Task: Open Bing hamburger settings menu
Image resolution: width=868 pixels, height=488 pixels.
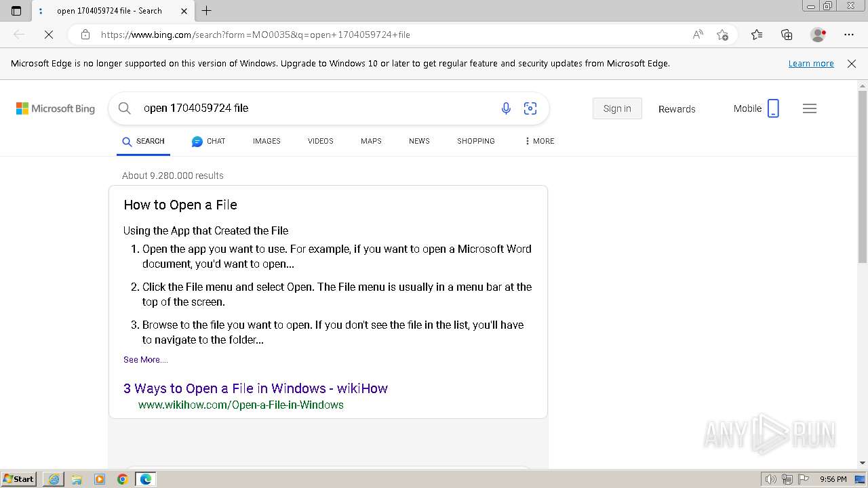Action: pos(810,108)
